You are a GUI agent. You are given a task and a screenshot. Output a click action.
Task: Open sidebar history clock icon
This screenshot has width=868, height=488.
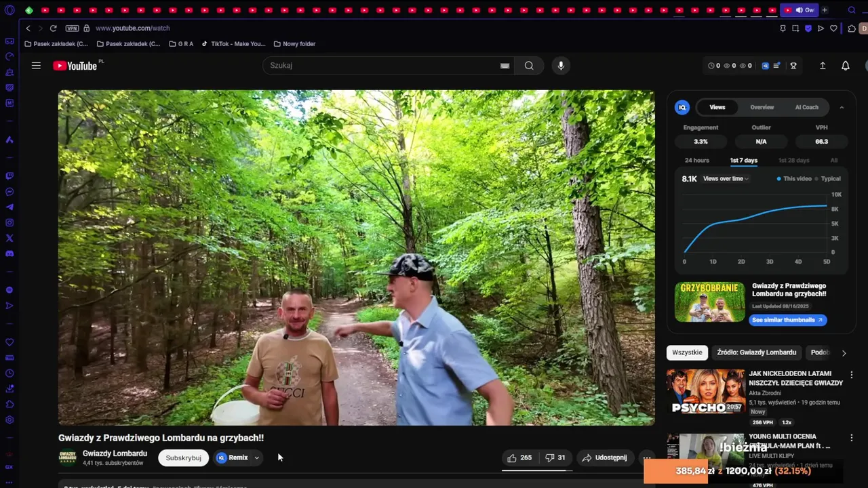coord(9,373)
